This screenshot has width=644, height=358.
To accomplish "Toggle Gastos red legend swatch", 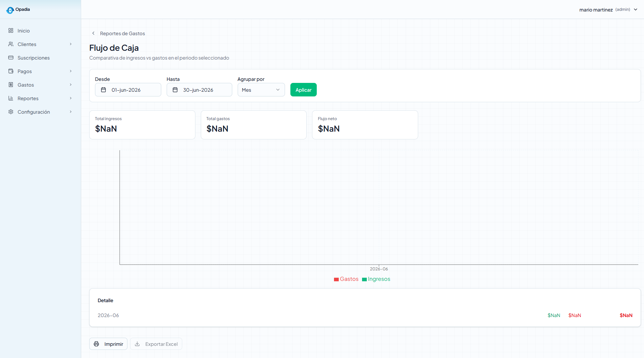I will [336, 279].
